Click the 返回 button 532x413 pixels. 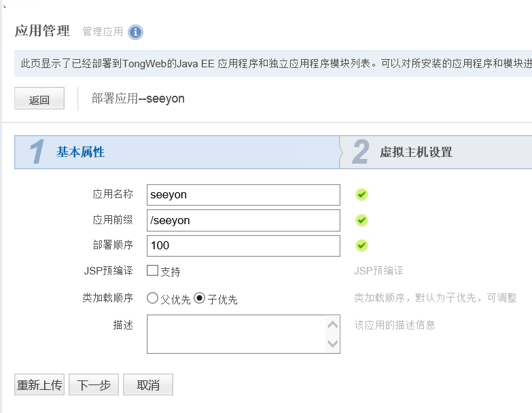(x=39, y=99)
